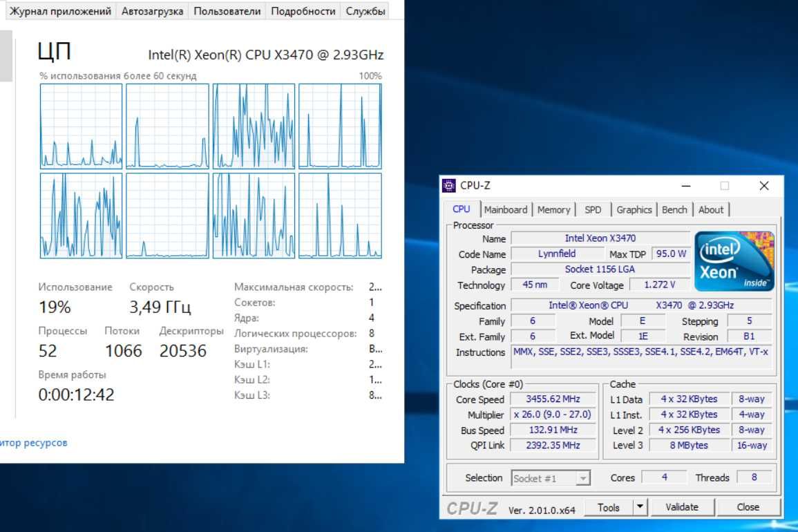This screenshot has height=532, width=798.
Task: Click the first graph in bottom row
Action: point(82,216)
